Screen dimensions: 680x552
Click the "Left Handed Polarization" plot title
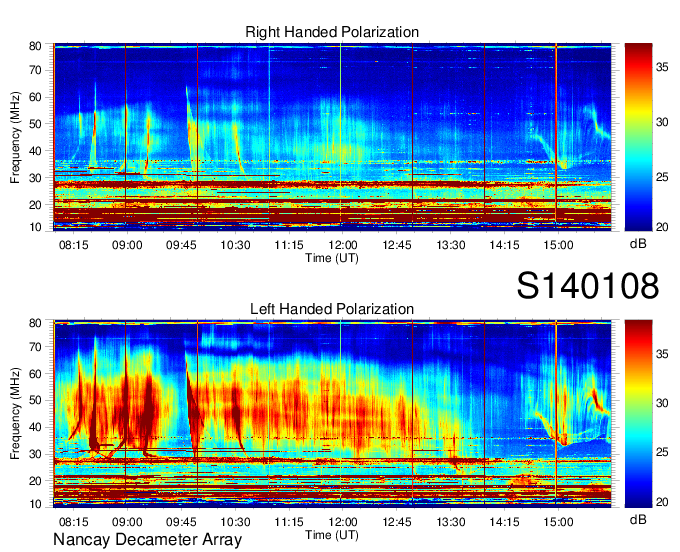click(332, 309)
